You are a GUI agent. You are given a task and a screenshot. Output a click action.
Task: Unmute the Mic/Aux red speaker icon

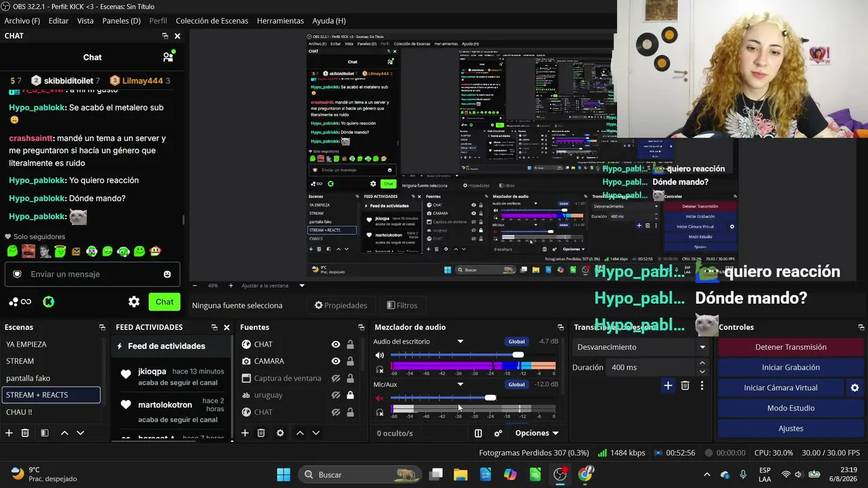tap(380, 398)
